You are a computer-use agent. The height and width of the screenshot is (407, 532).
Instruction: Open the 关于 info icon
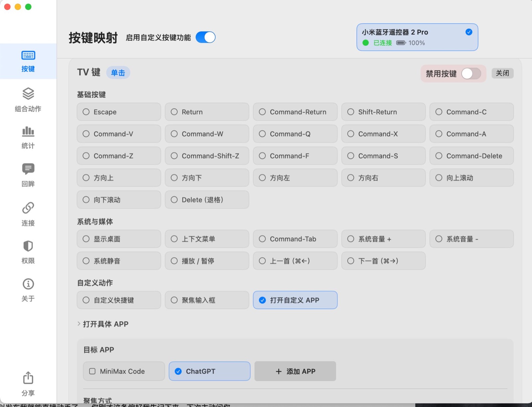coord(28,284)
